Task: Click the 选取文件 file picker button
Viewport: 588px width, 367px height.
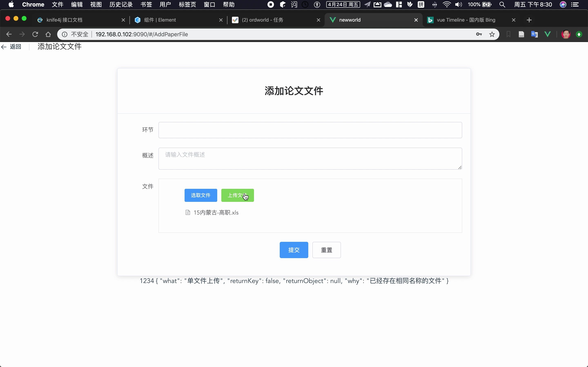Action: 201,195
